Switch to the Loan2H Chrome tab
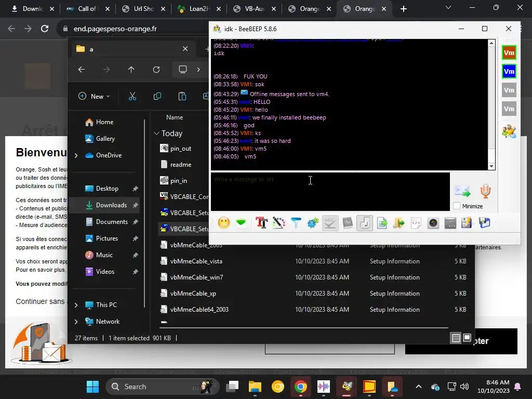Viewport: 532px width, 399px height. [x=198, y=9]
